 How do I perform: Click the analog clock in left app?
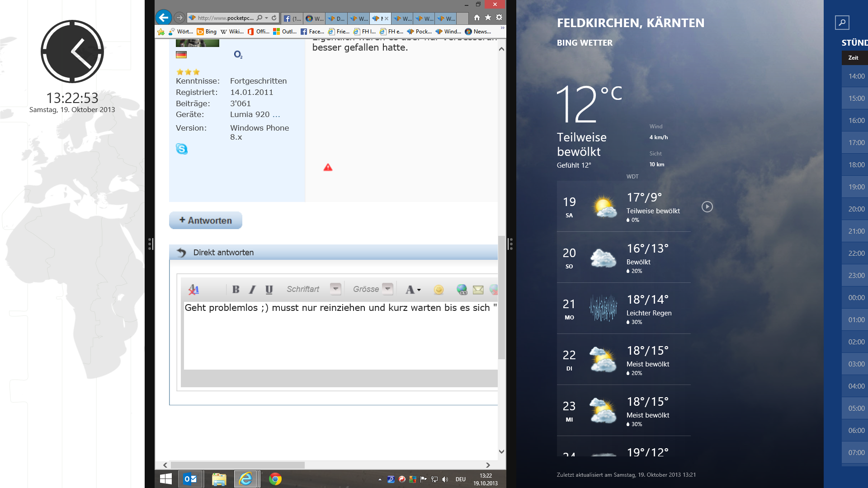tap(72, 52)
